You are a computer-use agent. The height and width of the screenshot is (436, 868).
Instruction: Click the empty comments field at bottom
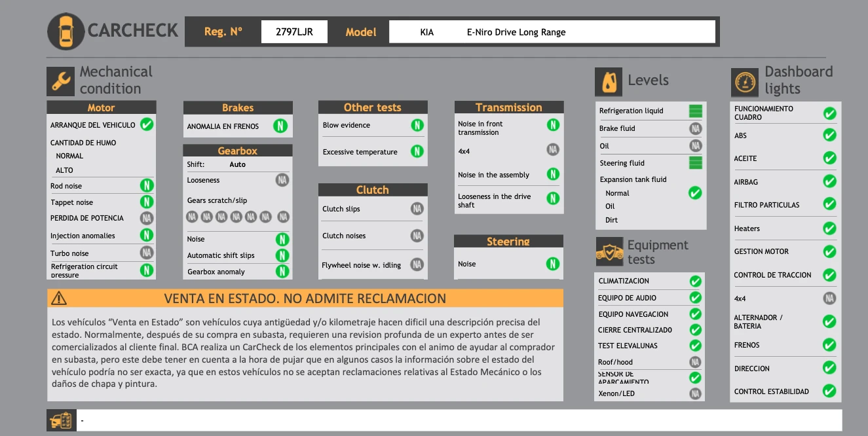(x=459, y=420)
